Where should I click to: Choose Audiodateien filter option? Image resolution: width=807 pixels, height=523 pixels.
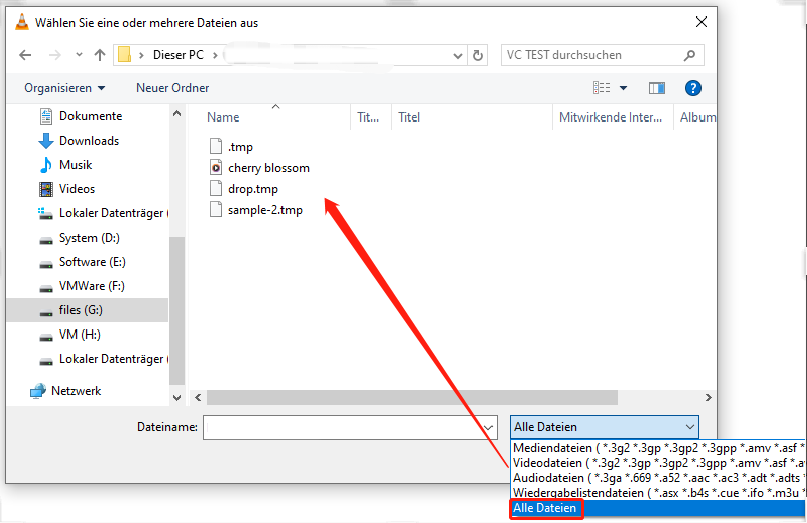coord(658,478)
